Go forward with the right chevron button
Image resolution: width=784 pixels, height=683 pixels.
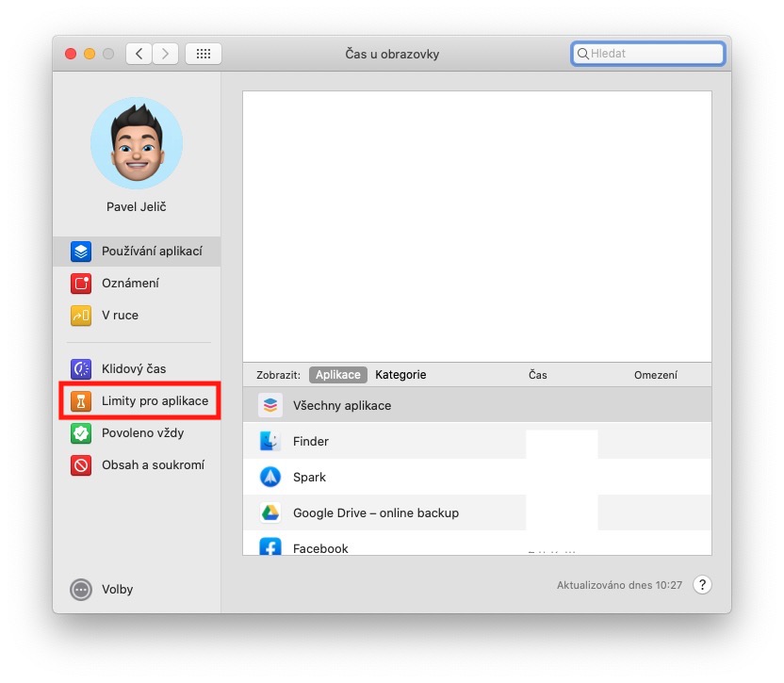166,54
